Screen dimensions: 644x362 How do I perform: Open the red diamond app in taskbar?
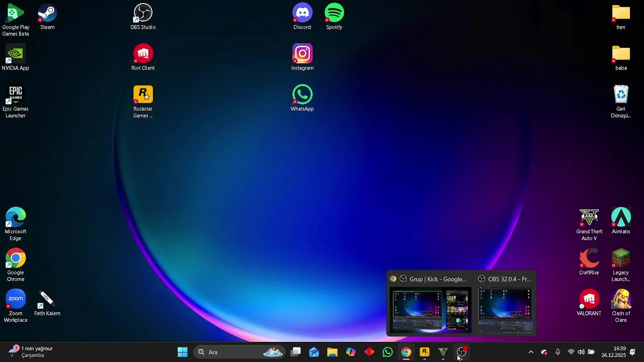[x=369, y=352]
